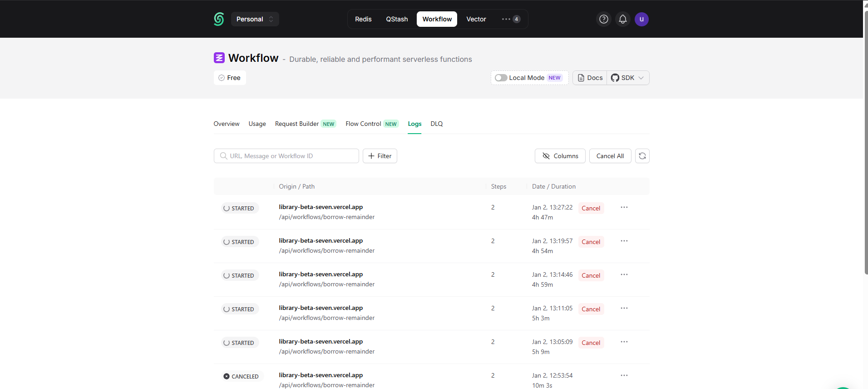Click STARTED status of 13:19:57 run

click(x=240, y=242)
